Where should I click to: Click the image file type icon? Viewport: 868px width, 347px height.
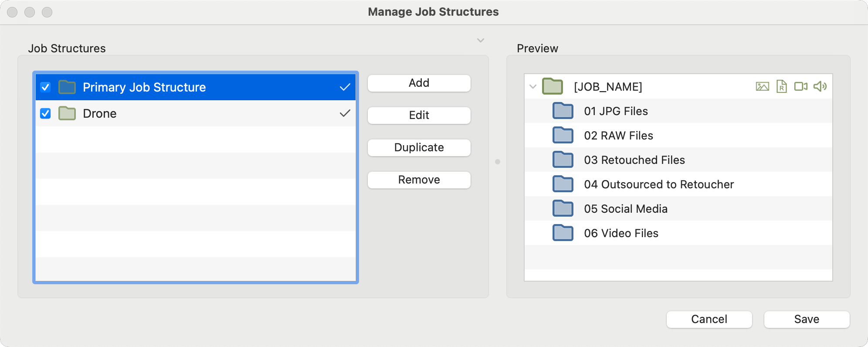[x=762, y=86]
